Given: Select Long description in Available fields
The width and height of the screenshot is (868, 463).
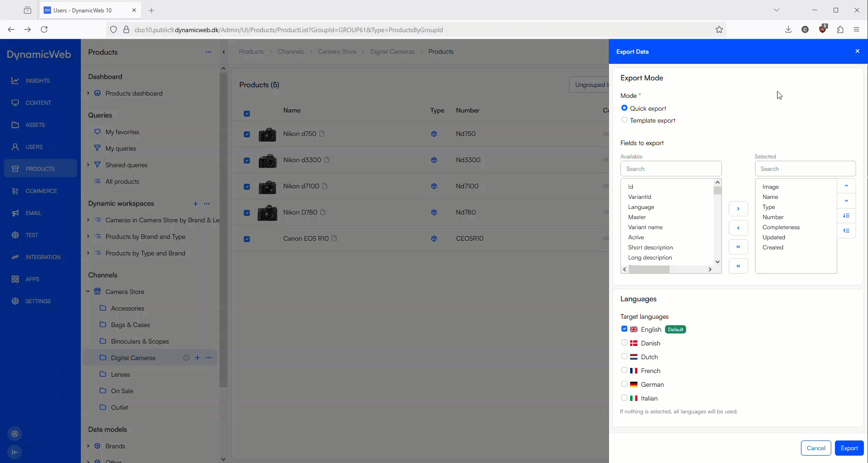Looking at the screenshot, I should [650, 258].
